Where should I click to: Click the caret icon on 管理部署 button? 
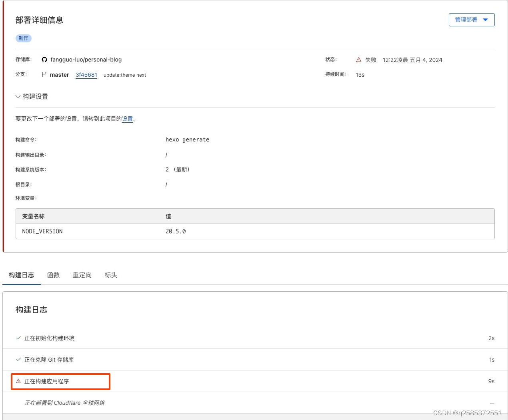[x=486, y=19]
